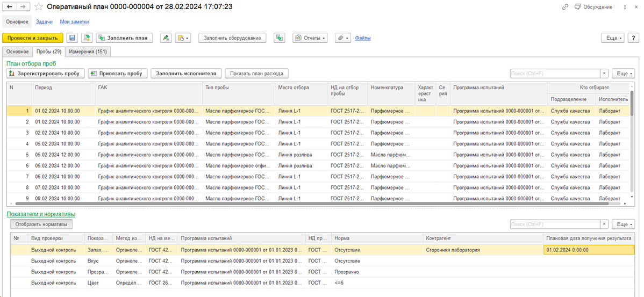
Task: Click the copy icon right of Заполнить оборудование
Action: (x=280, y=38)
